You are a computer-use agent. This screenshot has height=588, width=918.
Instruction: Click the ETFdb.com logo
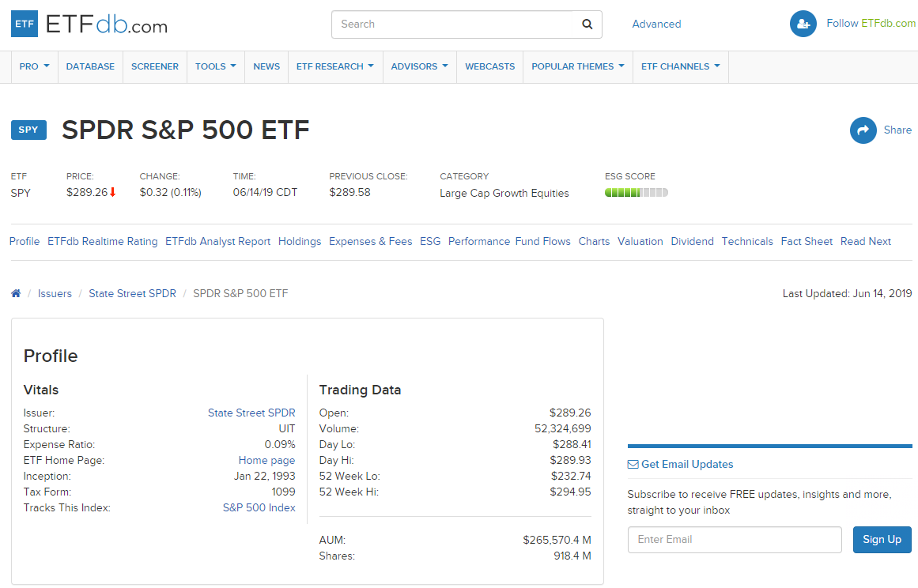click(89, 24)
